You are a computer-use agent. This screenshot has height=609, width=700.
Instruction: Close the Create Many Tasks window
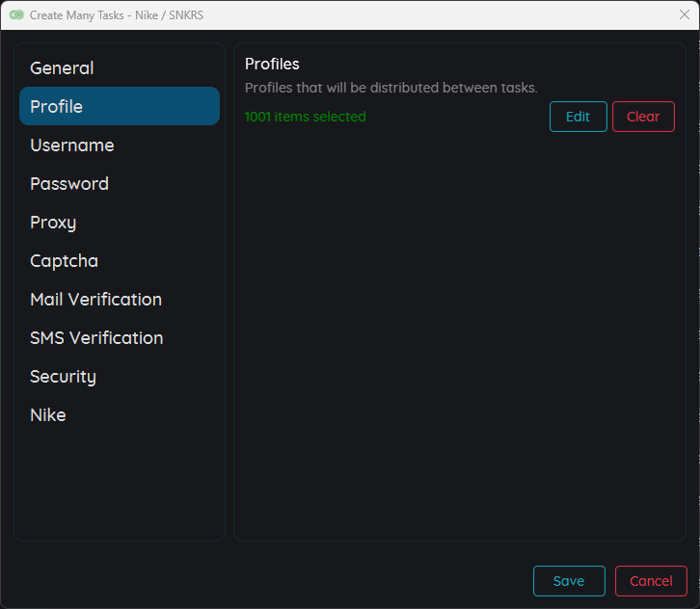point(684,14)
